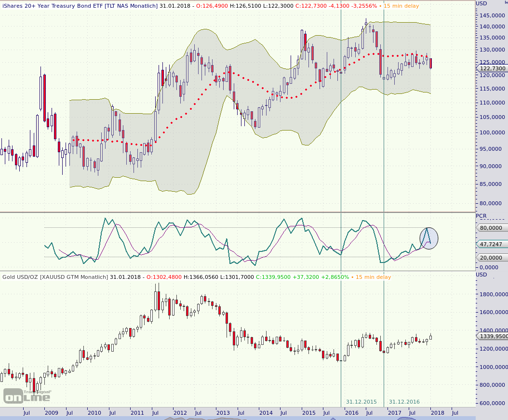Click the gold high value H:1366,0560

pyautogui.click(x=201, y=277)
